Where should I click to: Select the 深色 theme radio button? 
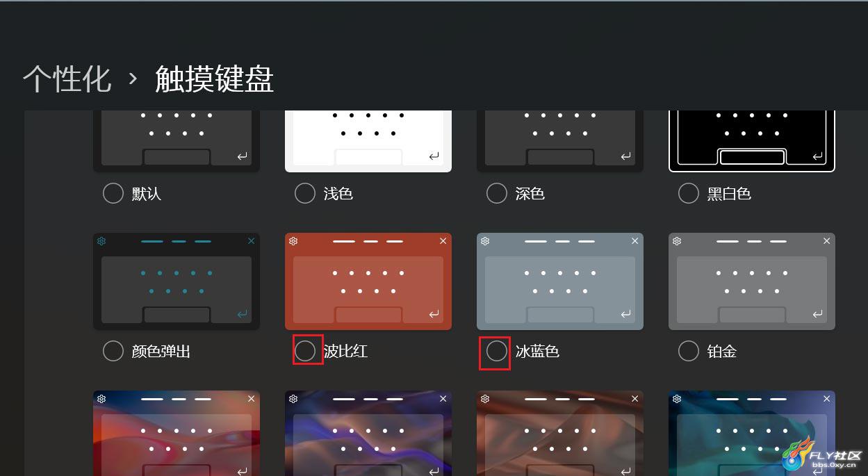click(x=497, y=193)
